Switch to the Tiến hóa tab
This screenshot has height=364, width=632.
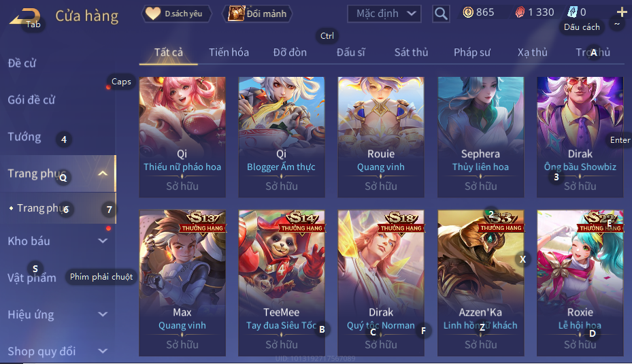[229, 52]
